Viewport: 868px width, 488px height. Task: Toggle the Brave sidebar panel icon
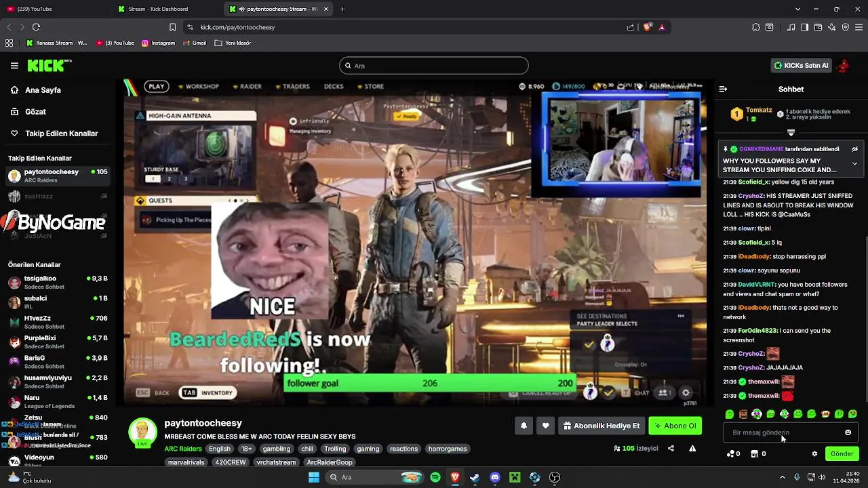(804, 27)
